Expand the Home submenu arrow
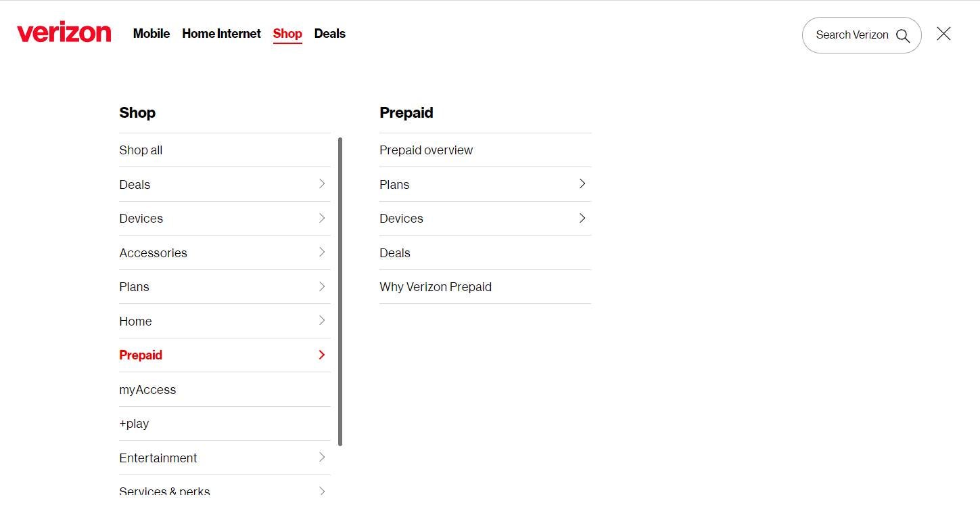Viewport: 980px width, 507px height. click(322, 321)
